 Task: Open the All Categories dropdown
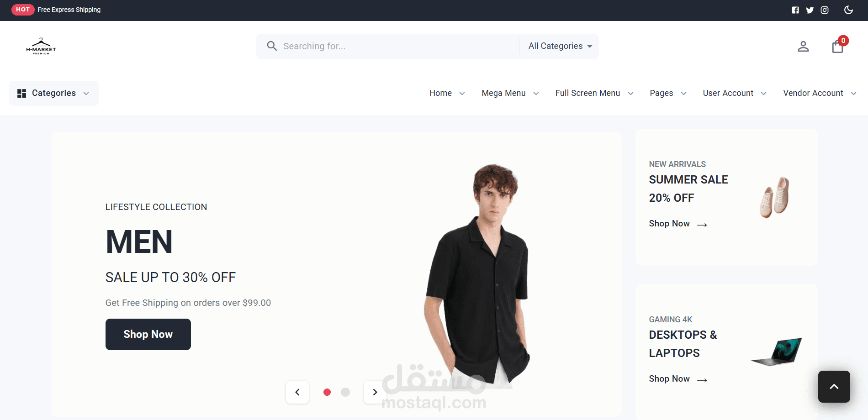pos(560,46)
